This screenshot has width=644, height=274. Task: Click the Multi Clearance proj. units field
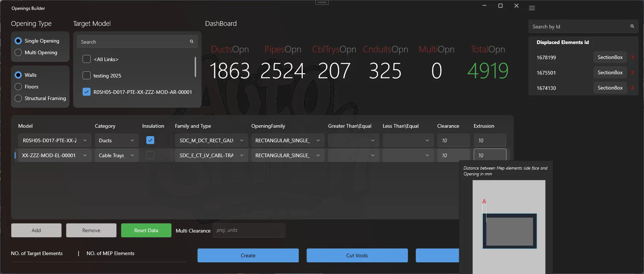(250, 230)
